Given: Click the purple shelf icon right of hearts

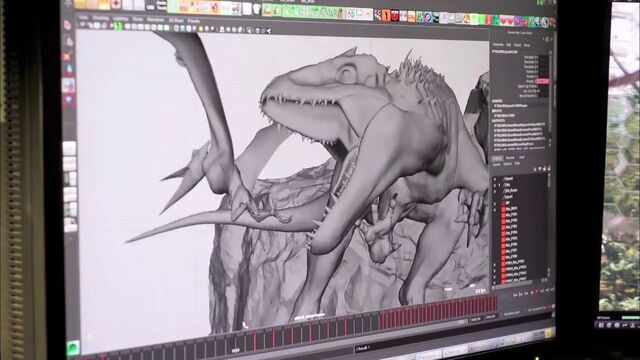Looking at the screenshot, I should click(518, 21).
